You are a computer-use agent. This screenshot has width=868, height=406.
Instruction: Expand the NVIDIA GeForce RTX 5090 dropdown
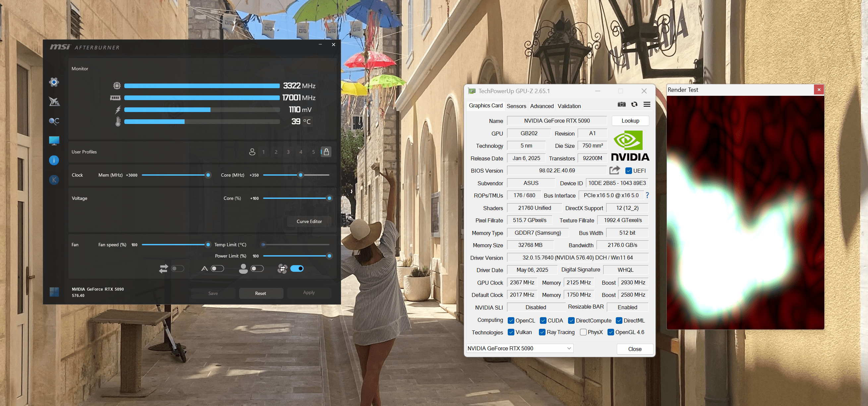(569, 348)
